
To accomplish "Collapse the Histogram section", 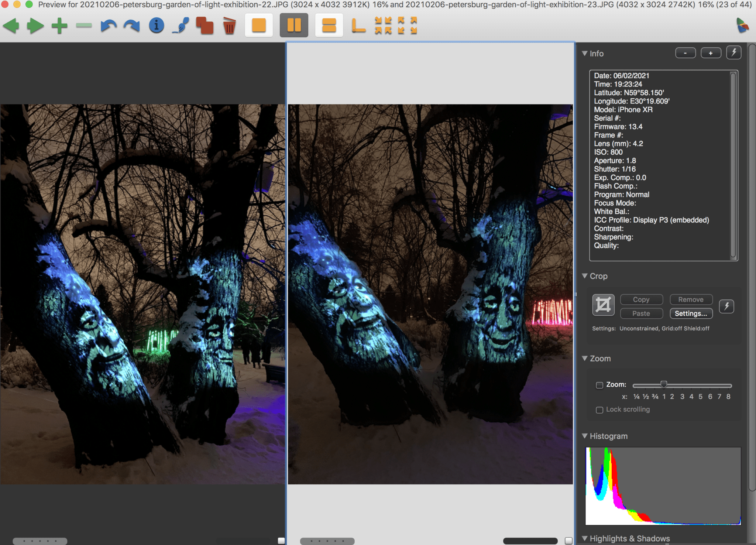I will pyautogui.click(x=585, y=436).
